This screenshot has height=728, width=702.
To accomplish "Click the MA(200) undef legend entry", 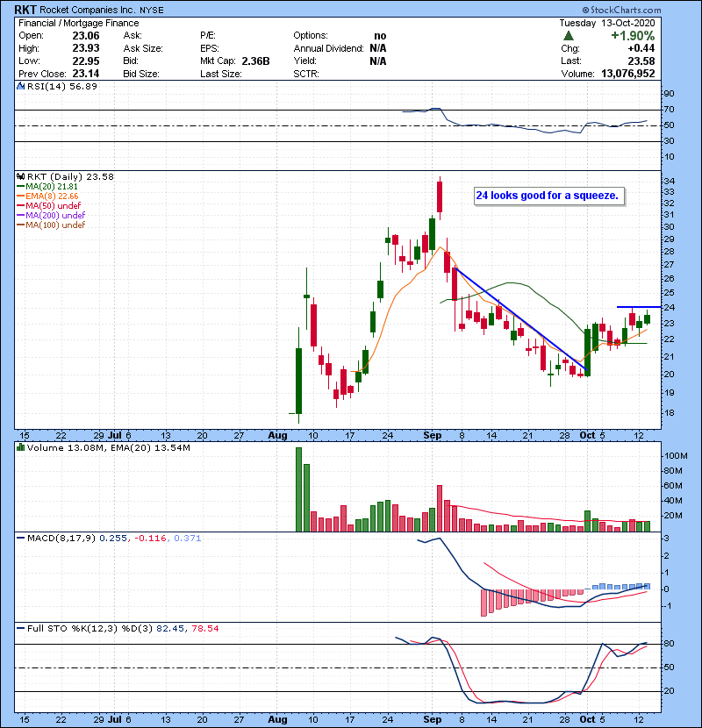I will click(x=55, y=216).
